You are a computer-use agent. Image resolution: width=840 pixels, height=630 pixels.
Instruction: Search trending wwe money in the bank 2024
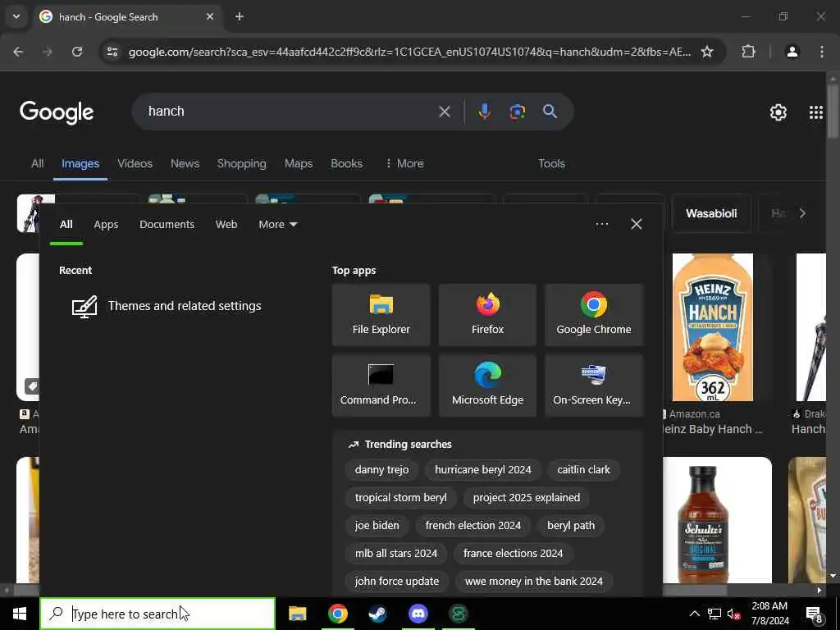pos(533,582)
